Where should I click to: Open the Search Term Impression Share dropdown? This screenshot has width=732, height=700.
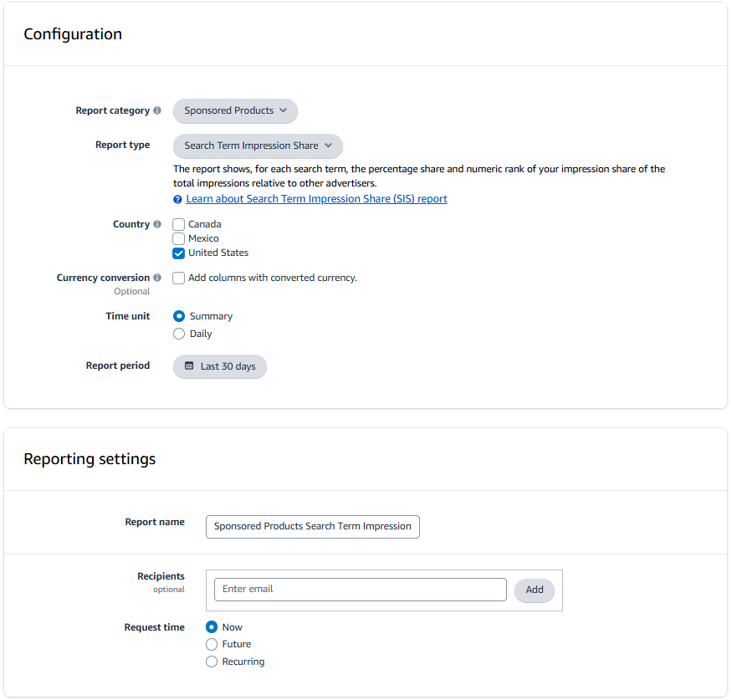pos(258,146)
